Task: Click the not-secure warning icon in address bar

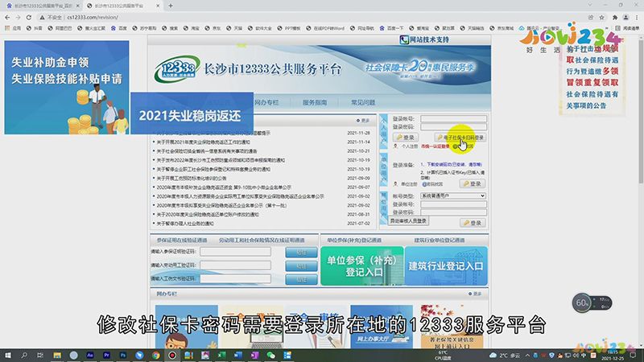Action: pyautogui.click(x=42, y=17)
